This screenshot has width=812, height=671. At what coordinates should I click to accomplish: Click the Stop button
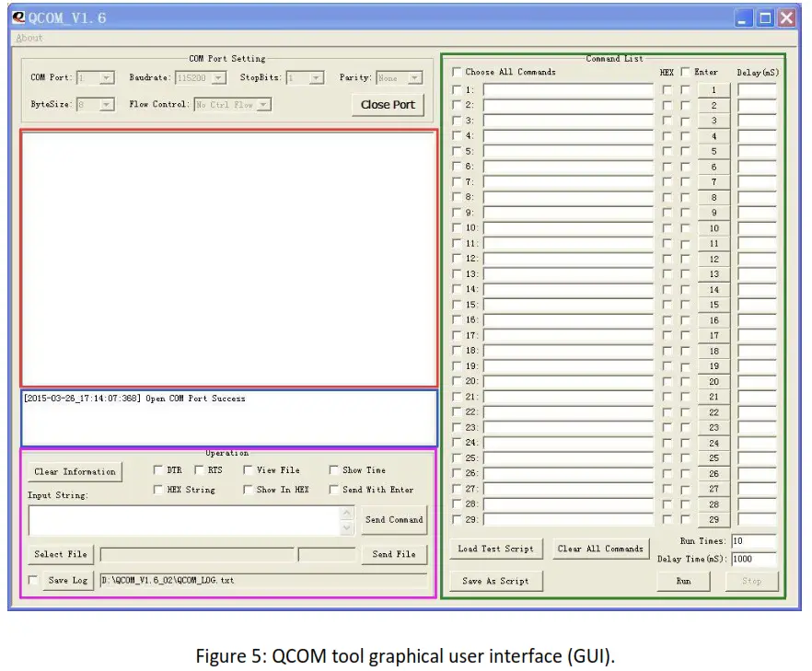tap(751, 581)
